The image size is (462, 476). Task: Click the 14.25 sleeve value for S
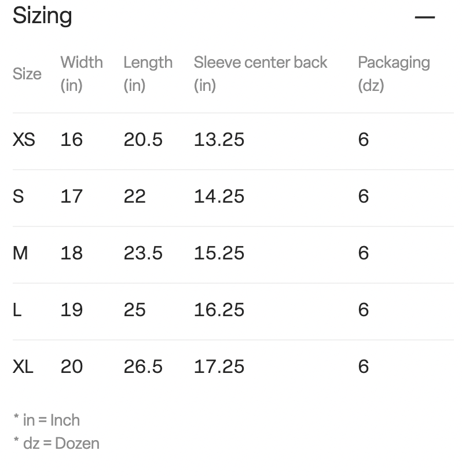219,196
